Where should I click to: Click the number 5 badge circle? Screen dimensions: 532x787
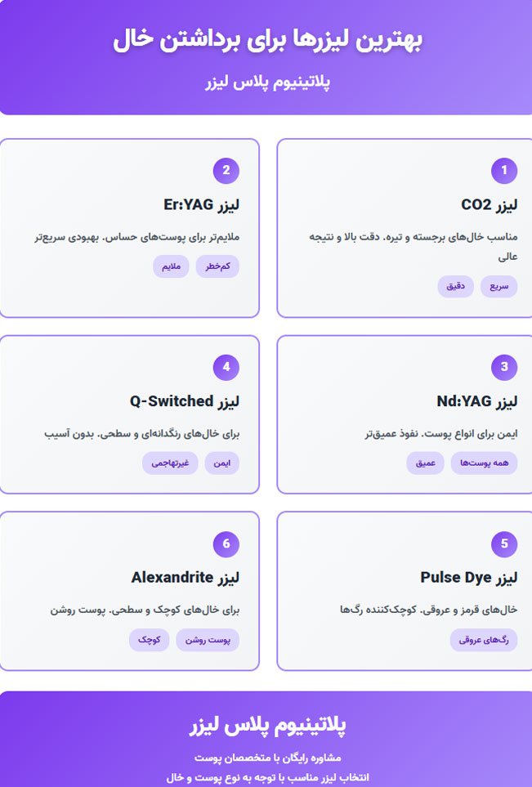(504, 543)
